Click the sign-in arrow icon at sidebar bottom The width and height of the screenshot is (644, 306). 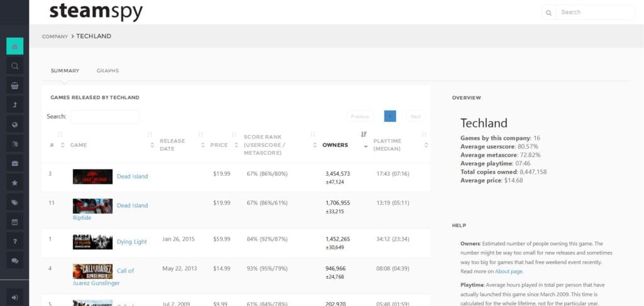14,297
